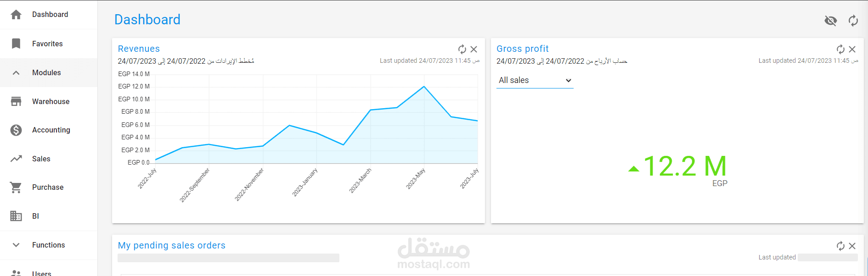Click the Dashboard page heading

click(x=147, y=20)
